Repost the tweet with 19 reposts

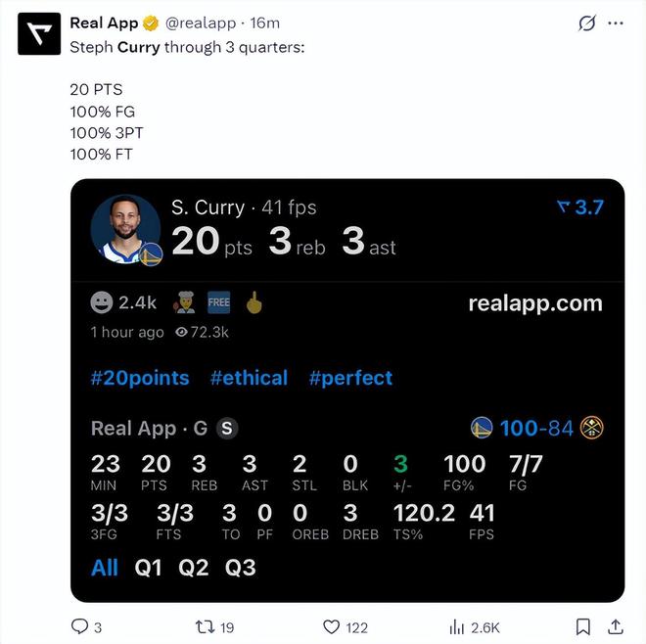click(205, 626)
